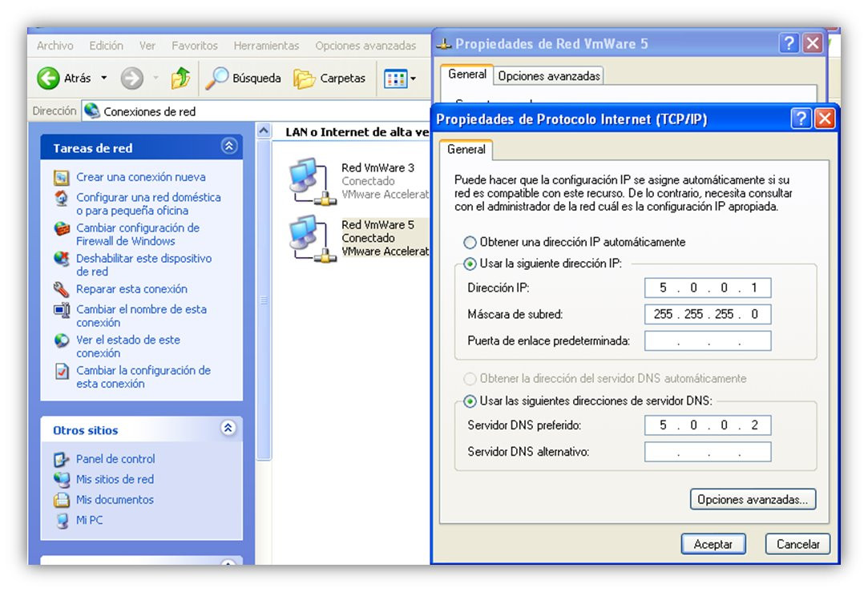This screenshot has width=868, height=592.
Task: Click the home network setup icon
Action: [62, 198]
